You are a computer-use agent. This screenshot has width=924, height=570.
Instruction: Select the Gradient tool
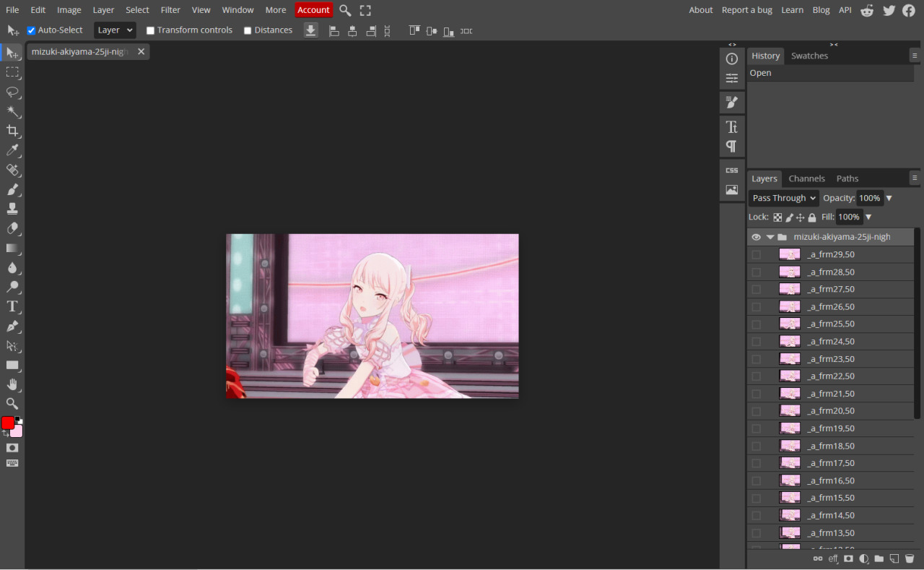12,248
